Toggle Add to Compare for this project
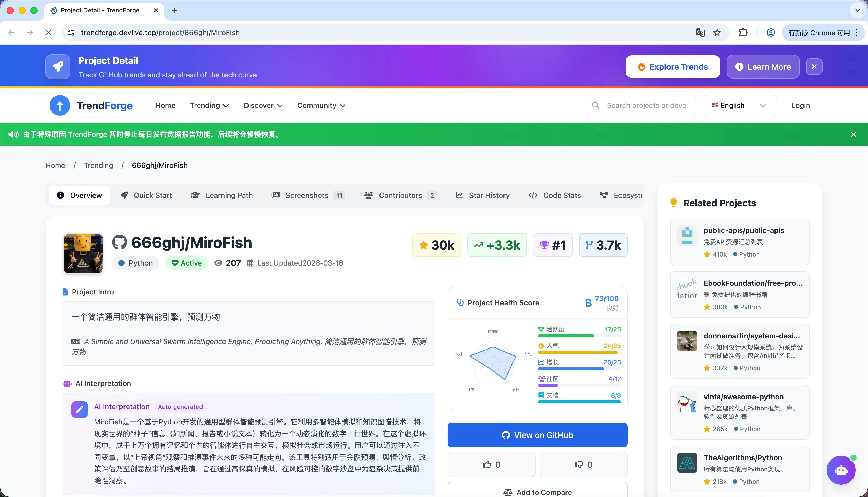The width and height of the screenshot is (868, 497). coord(537,492)
